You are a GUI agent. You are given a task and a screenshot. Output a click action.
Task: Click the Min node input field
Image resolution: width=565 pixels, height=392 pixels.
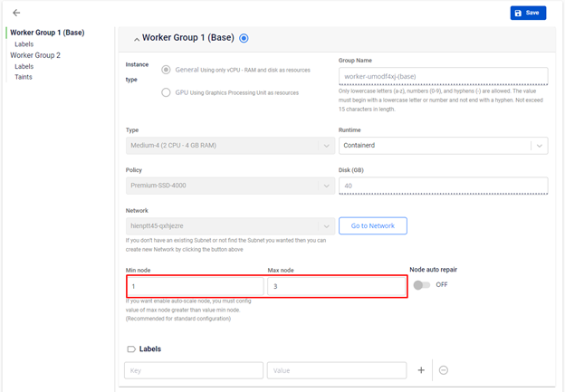[x=195, y=286]
